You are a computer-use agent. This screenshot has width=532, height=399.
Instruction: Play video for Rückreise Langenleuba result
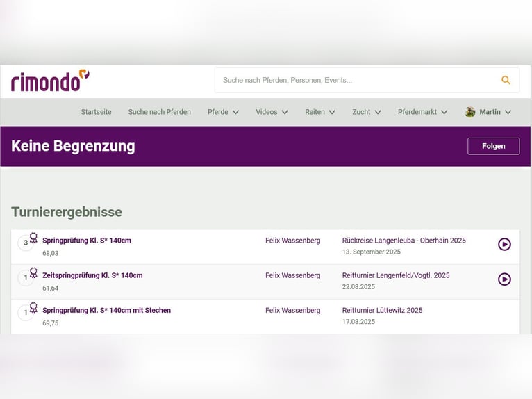point(504,244)
